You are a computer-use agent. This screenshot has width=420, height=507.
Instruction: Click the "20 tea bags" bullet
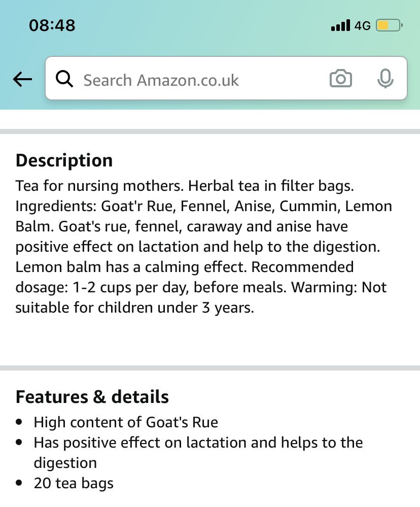pos(74,483)
